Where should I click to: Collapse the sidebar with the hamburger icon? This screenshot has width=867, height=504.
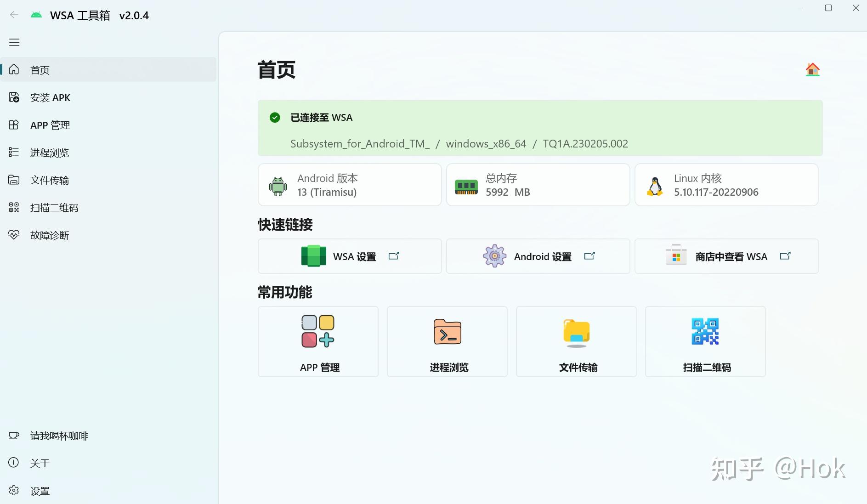[14, 42]
